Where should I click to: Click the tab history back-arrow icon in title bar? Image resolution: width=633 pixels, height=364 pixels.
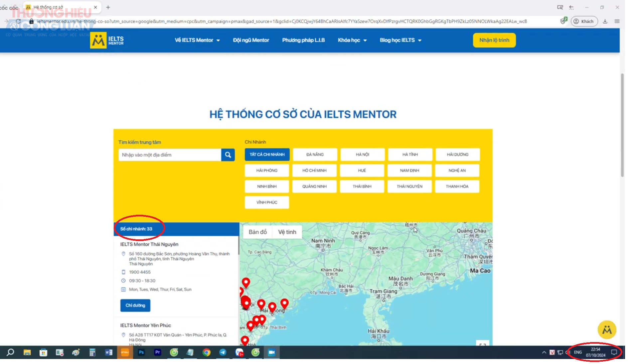tap(571, 7)
